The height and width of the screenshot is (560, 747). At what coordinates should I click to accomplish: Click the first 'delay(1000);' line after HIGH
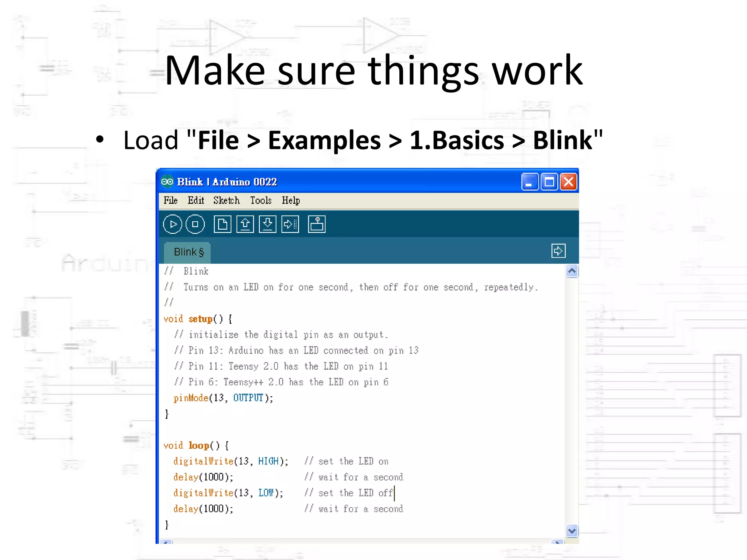pyautogui.click(x=203, y=477)
